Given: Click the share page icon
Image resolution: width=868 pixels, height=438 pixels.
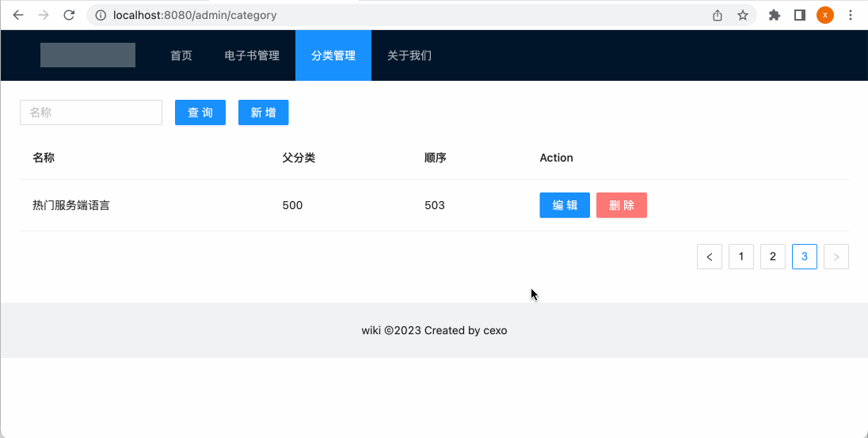Looking at the screenshot, I should tap(718, 16).
